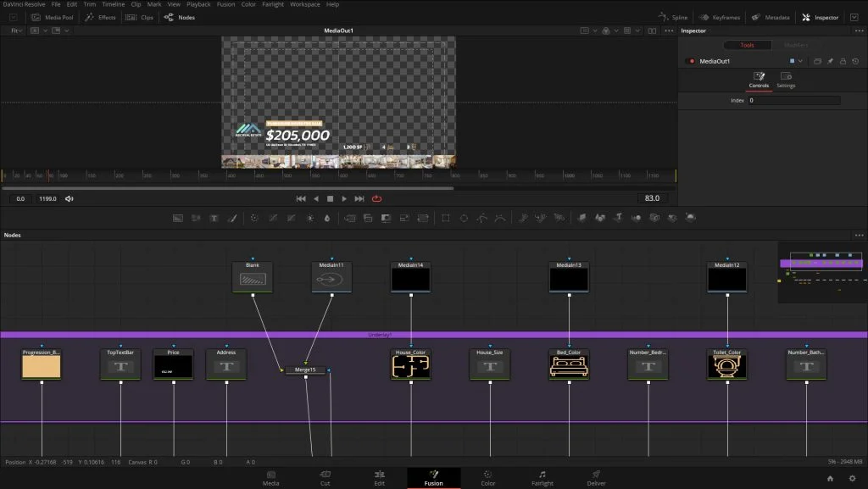Viewport: 868px width, 489px height.
Task: Click the current frame field showing 83.0
Action: 652,198
